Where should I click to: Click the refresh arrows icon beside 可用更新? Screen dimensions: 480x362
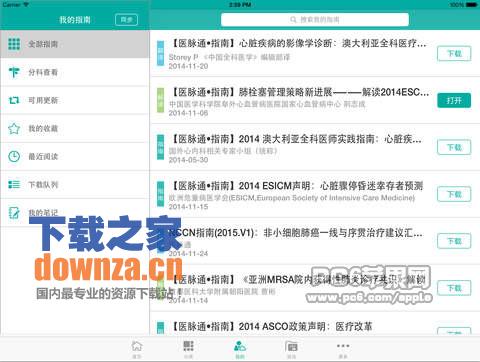pos(14,100)
